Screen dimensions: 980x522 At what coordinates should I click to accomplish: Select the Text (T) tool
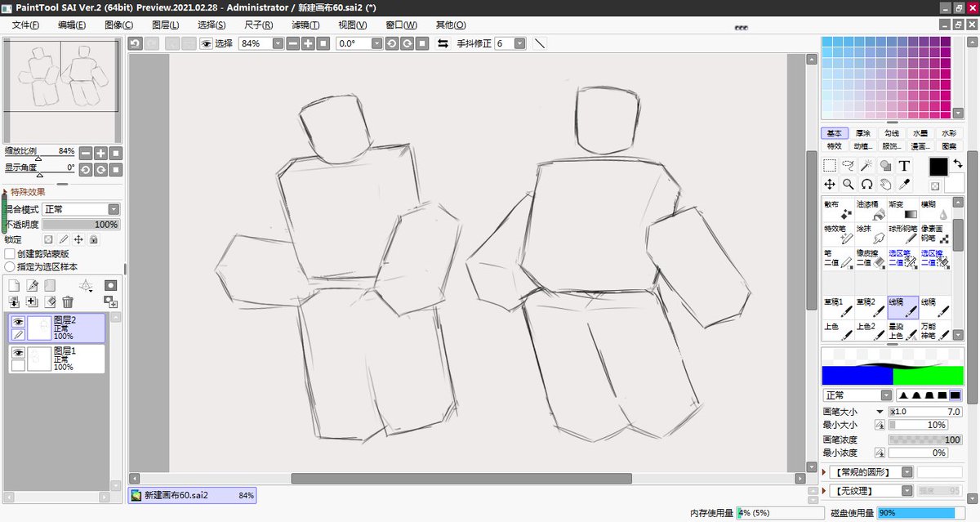(904, 165)
